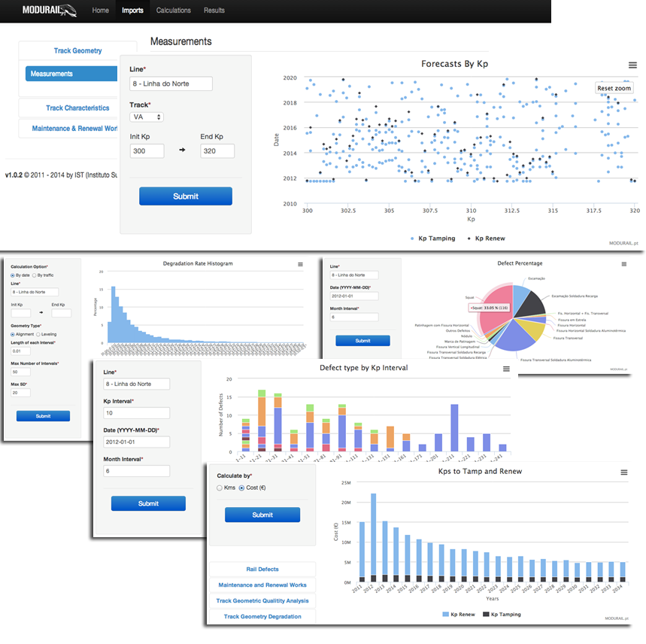Go to the Calculations menu
Viewport: 646px width, 644px height.
(x=174, y=11)
